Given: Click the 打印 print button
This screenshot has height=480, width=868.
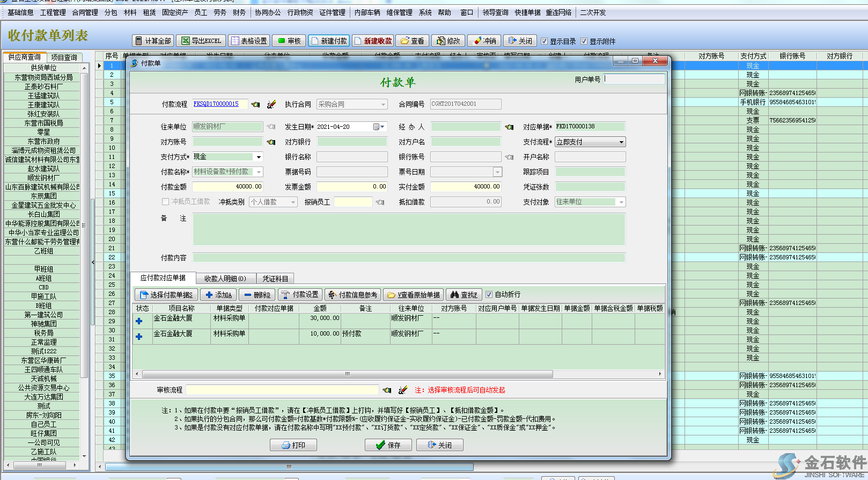Looking at the screenshot, I should pos(293,445).
